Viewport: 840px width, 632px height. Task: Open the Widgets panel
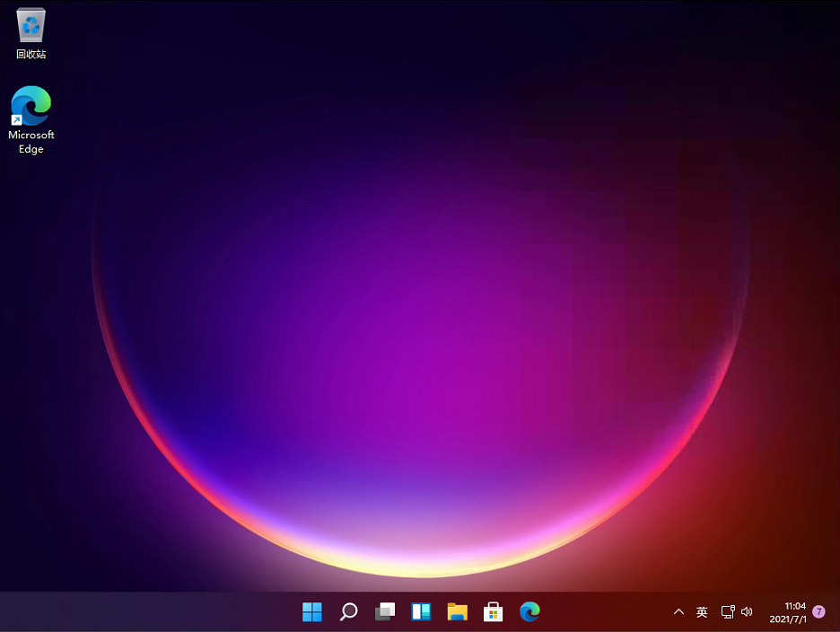421,612
